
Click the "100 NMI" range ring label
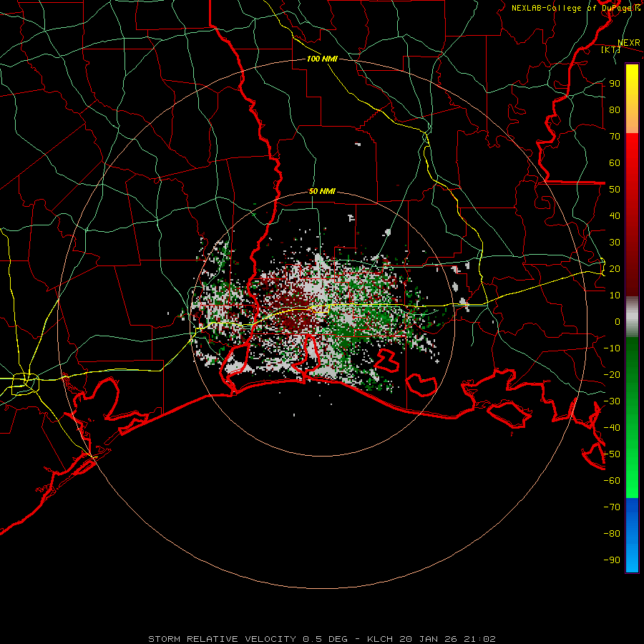[322, 59]
